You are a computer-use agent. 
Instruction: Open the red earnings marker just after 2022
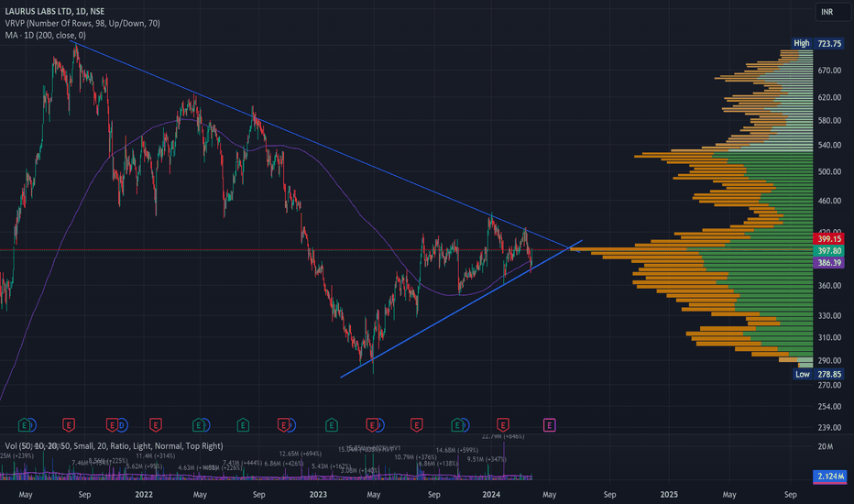coord(156,424)
